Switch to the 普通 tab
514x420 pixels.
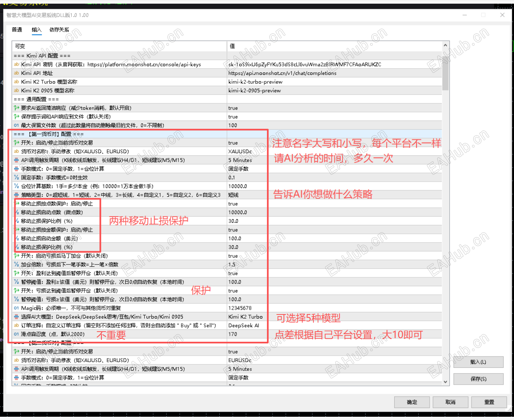[x=17, y=30]
